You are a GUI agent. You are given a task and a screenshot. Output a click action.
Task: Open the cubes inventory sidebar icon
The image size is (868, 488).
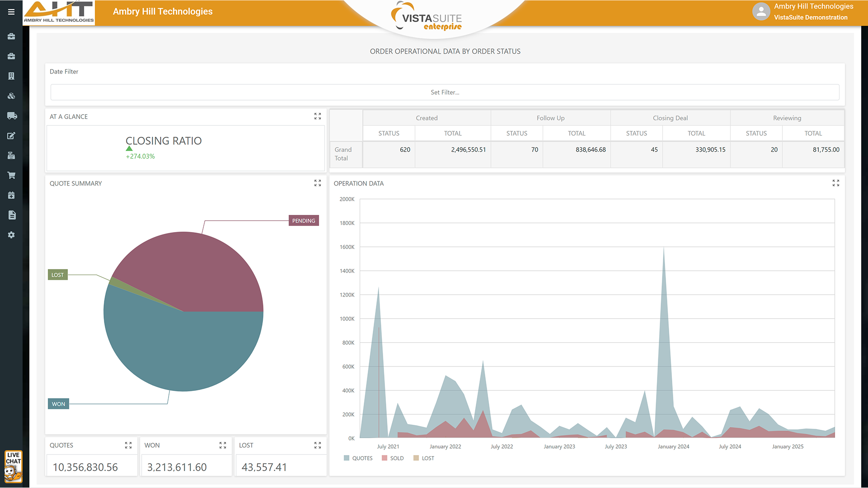11,96
